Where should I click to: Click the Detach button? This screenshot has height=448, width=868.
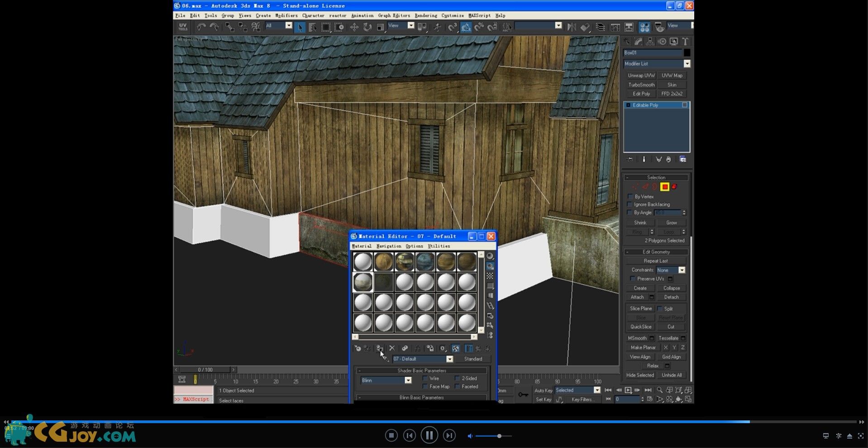pos(671,297)
